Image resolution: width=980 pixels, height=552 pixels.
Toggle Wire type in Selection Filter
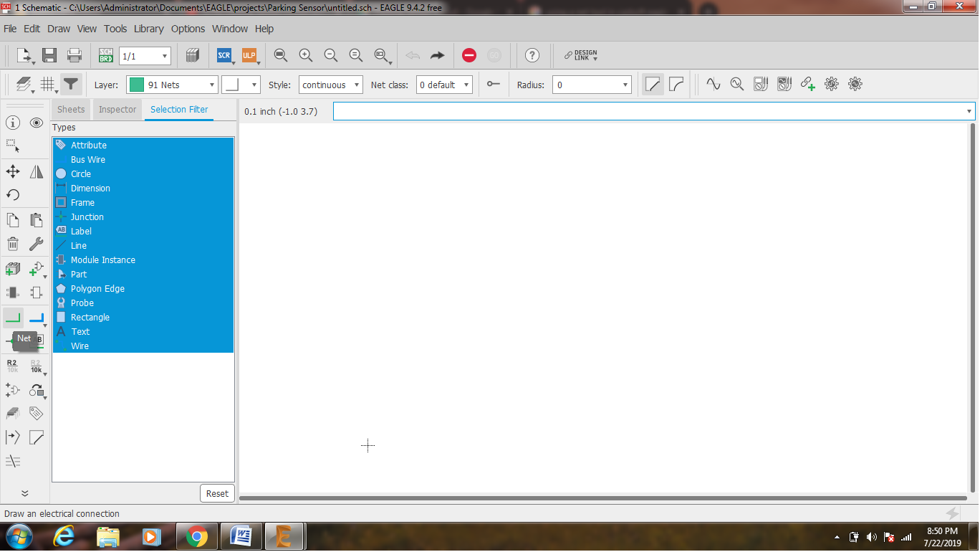pos(143,346)
